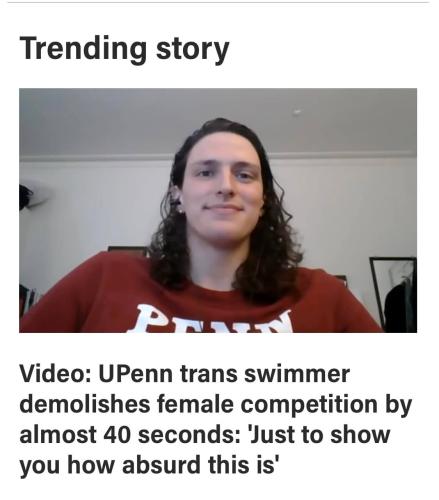
Task: Click the word "story" in the heading
Action: tap(192, 51)
